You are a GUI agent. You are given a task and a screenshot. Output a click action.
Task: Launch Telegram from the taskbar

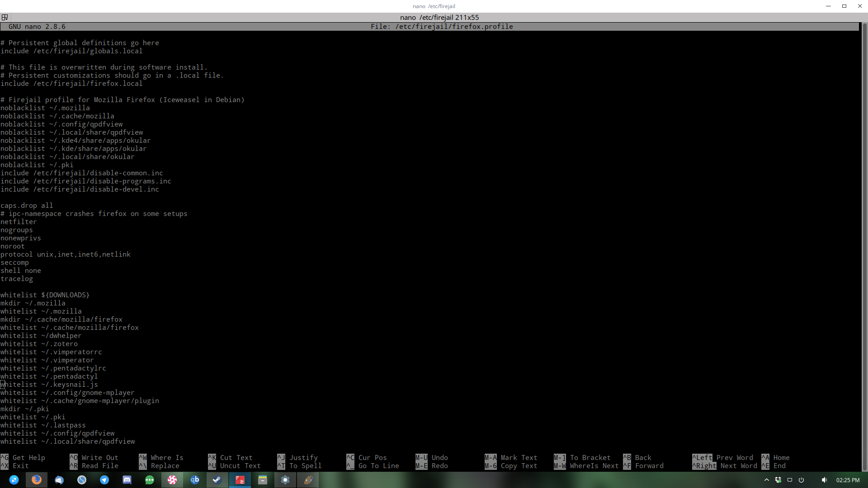(x=104, y=480)
